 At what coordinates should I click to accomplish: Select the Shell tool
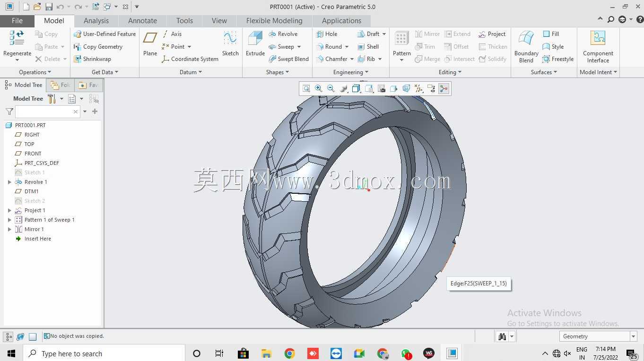368,47
